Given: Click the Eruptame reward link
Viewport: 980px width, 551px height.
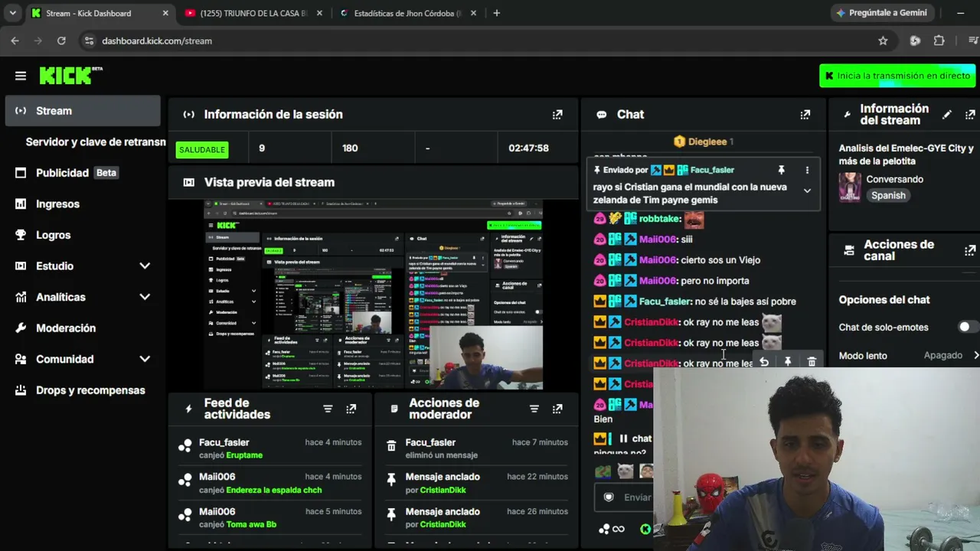Looking at the screenshot, I should pos(244,455).
